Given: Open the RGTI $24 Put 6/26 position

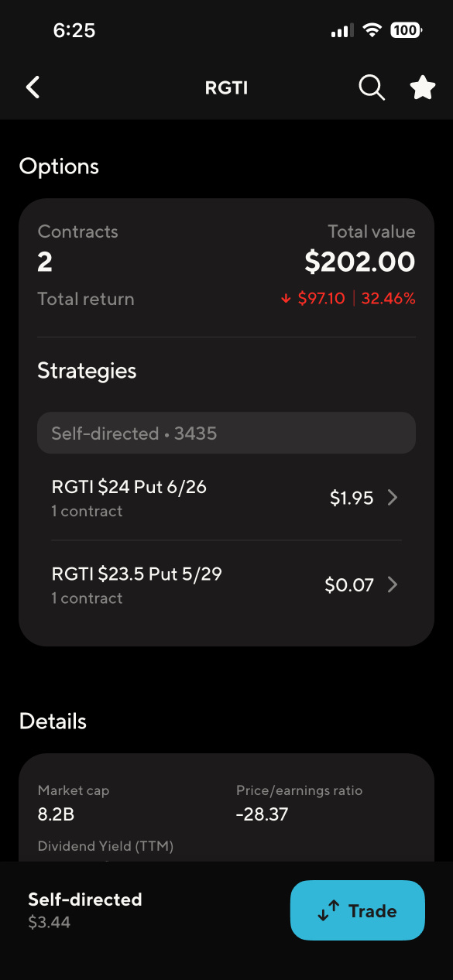Looking at the screenshot, I should click(226, 498).
